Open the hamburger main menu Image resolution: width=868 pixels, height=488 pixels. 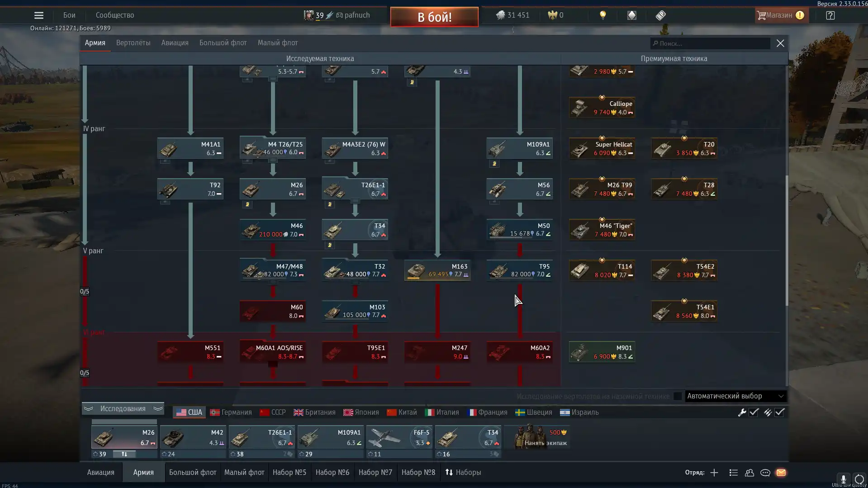click(x=39, y=15)
